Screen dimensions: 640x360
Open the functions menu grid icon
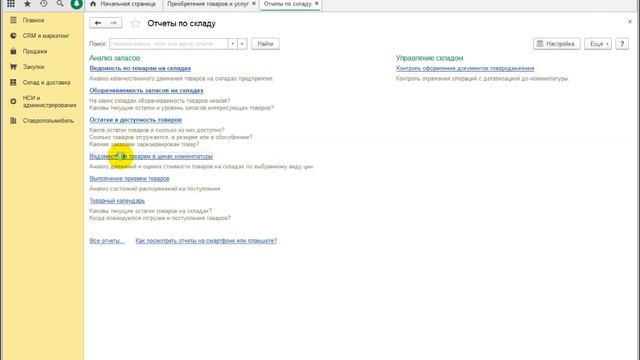[11, 4]
